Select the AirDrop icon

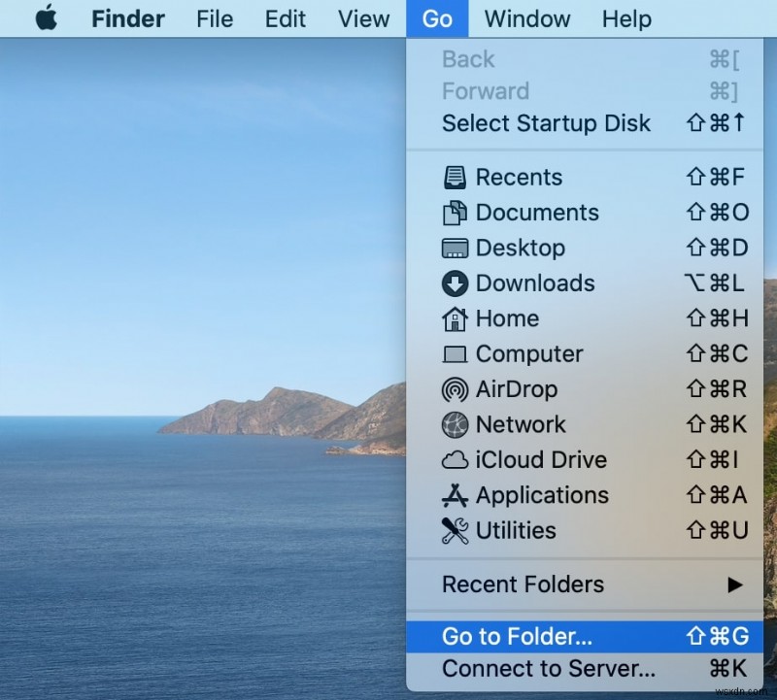point(455,389)
